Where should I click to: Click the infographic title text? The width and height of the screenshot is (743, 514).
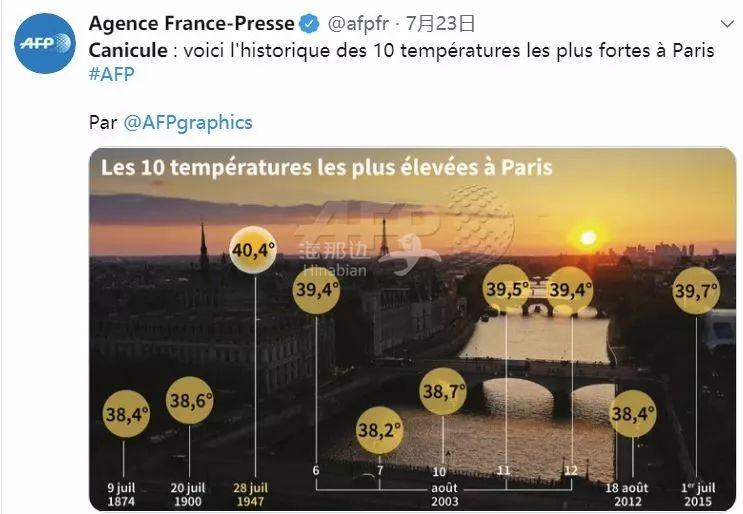click(x=326, y=167)
